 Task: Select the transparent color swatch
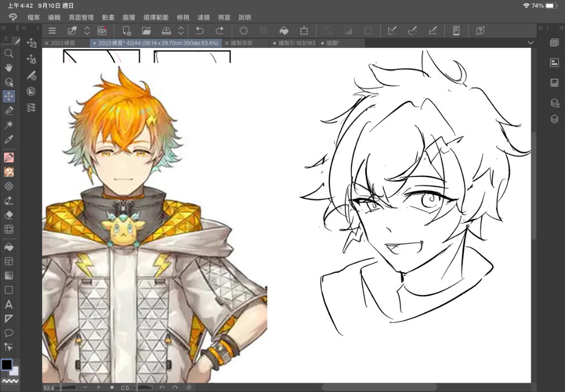click(10, 381)
